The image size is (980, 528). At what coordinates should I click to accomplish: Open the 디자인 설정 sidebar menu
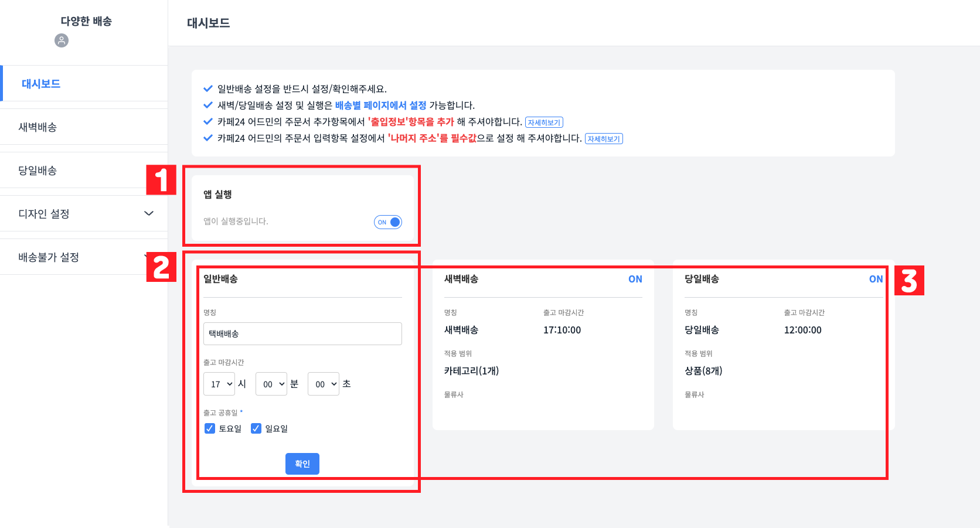(84, 214)
